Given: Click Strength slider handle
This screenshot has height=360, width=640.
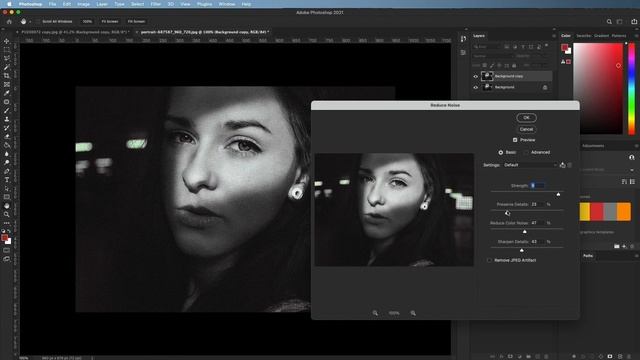Looking at the screenshot, I should [558, 194].
